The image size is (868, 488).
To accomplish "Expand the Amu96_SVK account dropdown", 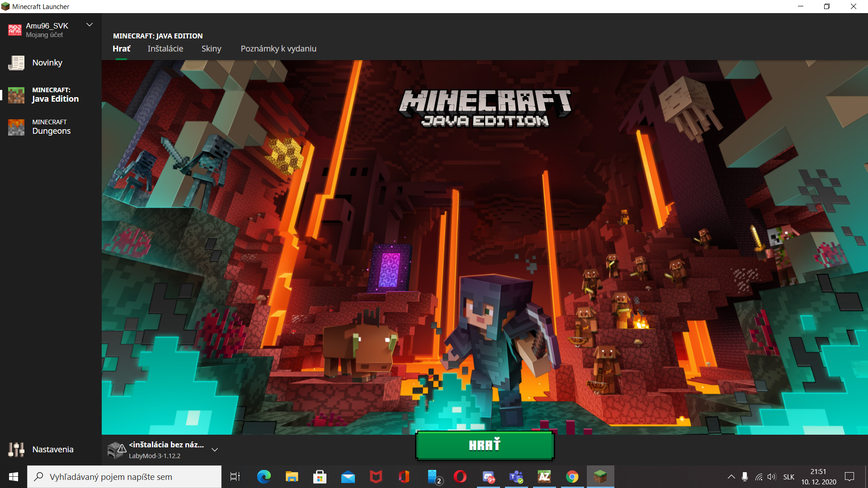I will pyautogui.click(x=90, y=25).
